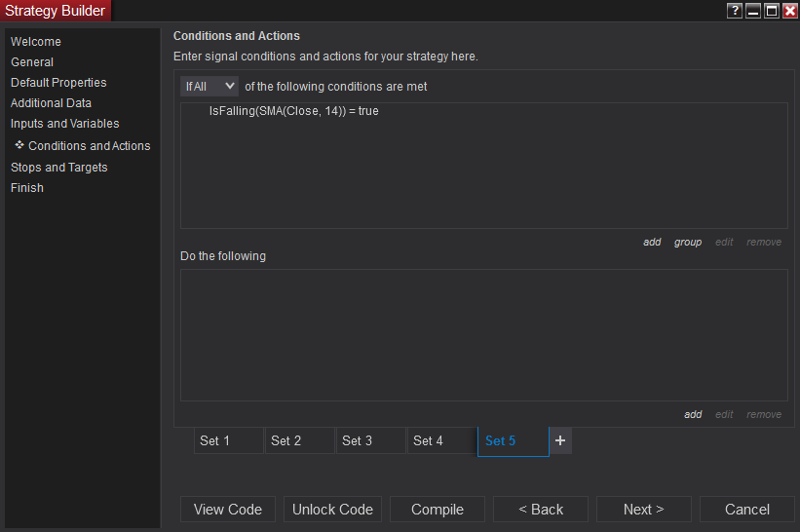800x532 pixels.
Task: Switch to the Set 2 tab
Action: pos(299,440)
